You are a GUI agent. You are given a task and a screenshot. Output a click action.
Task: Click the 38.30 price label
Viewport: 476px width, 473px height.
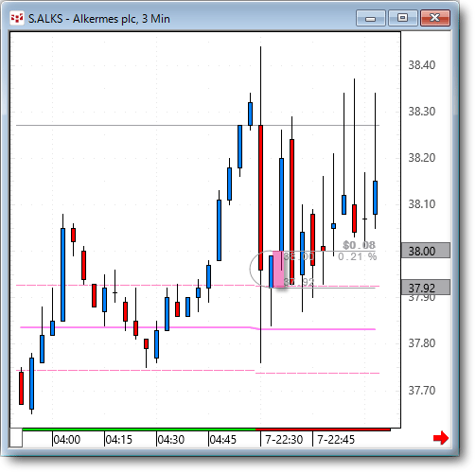pyautogui.click(x=422, y=112)
